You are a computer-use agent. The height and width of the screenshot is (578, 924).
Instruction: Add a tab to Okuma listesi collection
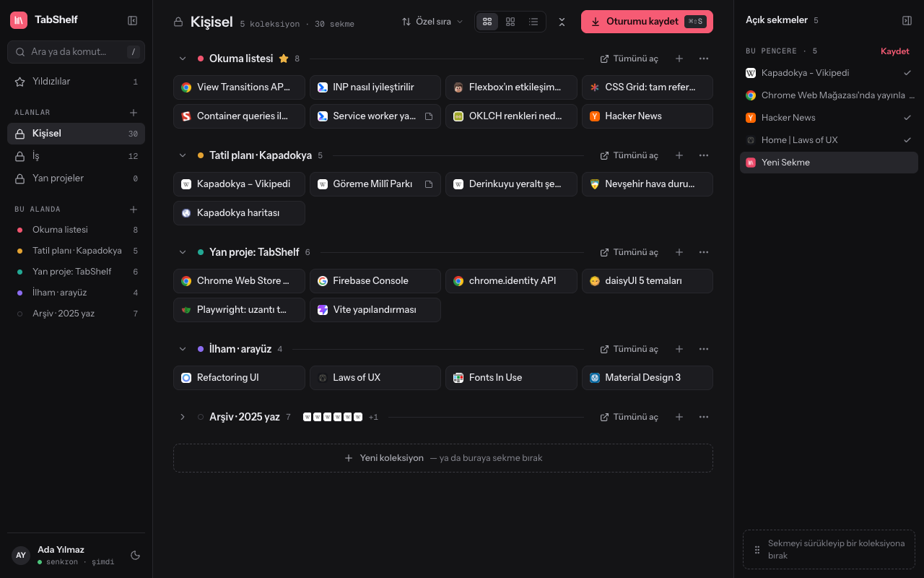pyautogui.click(x=679, y=59)
